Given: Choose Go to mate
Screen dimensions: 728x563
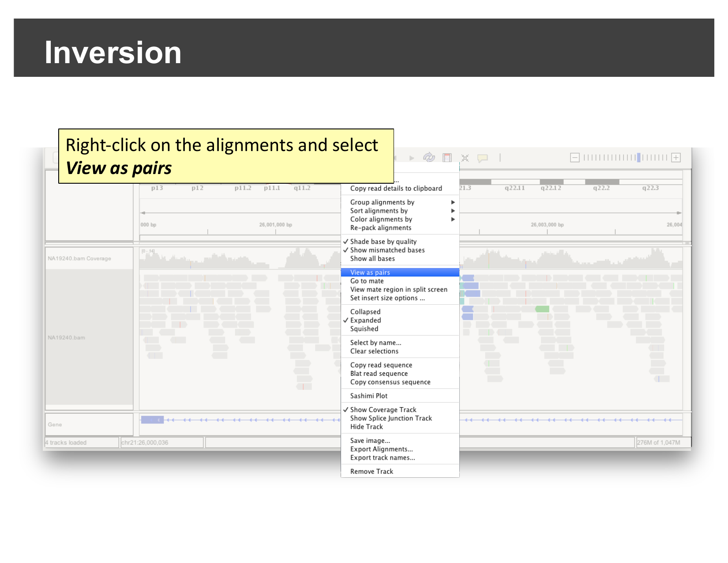Looking at the screenshot, I should 400,281.
